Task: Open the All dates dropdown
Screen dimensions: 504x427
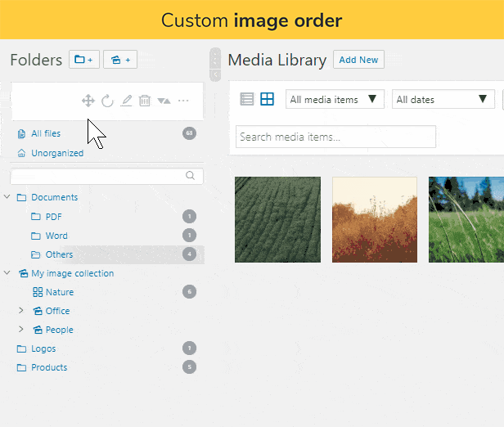Action: point(442,100)
